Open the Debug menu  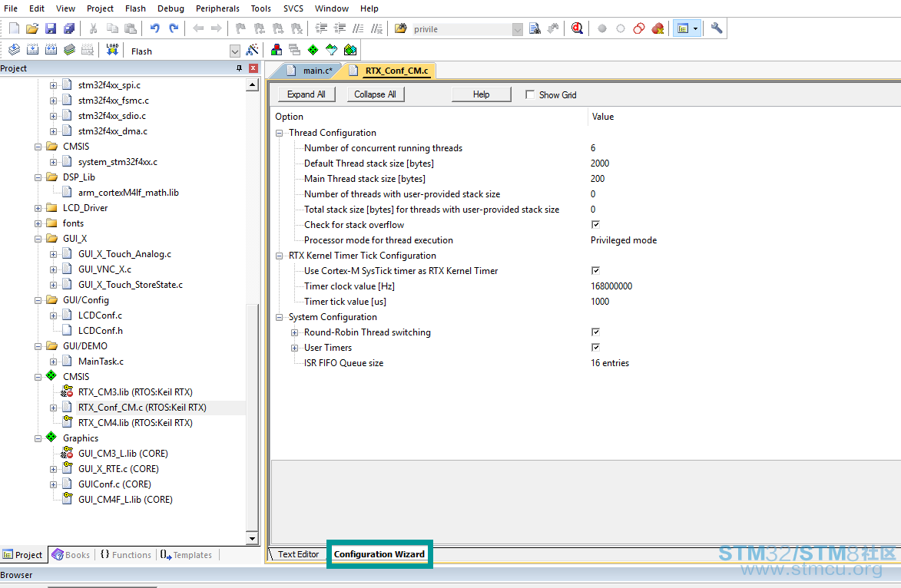(x=171, y=8)
